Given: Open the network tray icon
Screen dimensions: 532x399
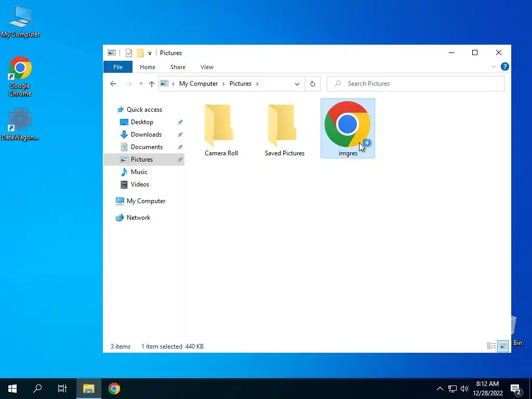Looking at the screenshot, I should pos(453,389).
